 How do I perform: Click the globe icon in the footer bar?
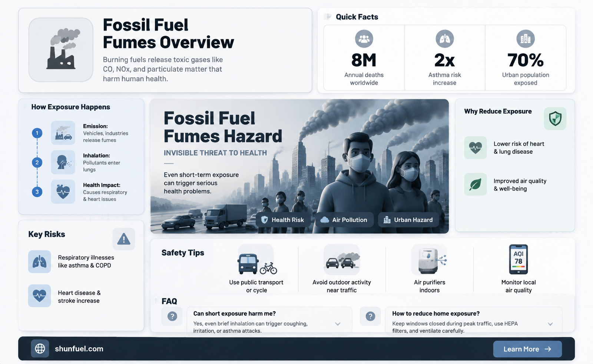pos(40,348)
